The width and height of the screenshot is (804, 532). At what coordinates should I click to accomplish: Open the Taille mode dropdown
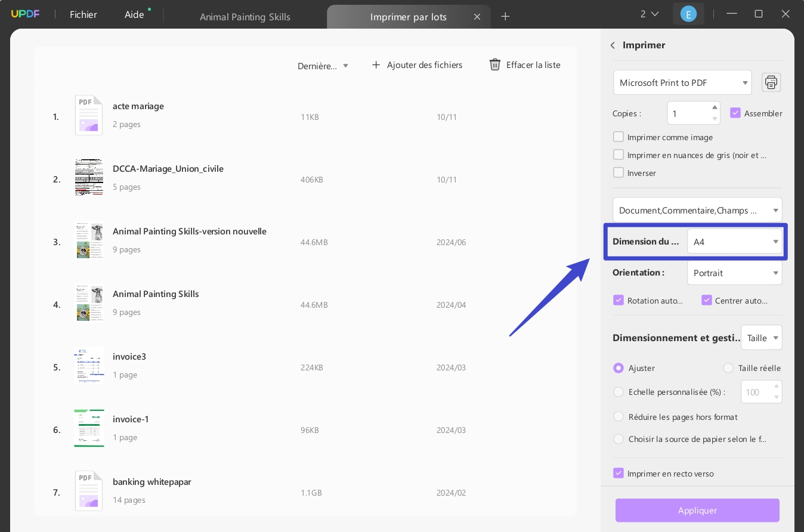point(762,338)
